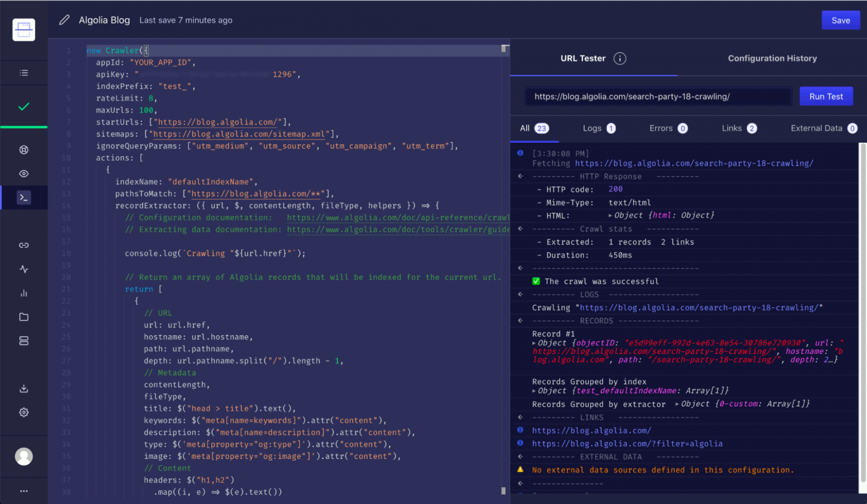Click the Duration 450ms value
Viewport: 867px width, 504px height.
pyautogui.click(x=620, y=255)
